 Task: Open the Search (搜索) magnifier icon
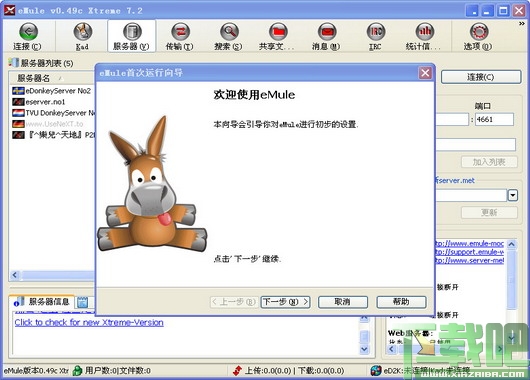(229, 32)
